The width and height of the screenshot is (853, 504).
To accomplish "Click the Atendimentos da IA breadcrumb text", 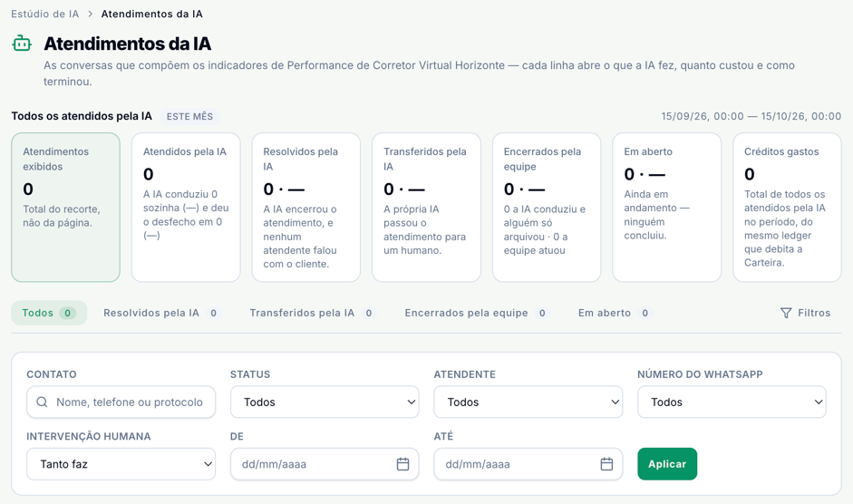I will pos(151,15).
